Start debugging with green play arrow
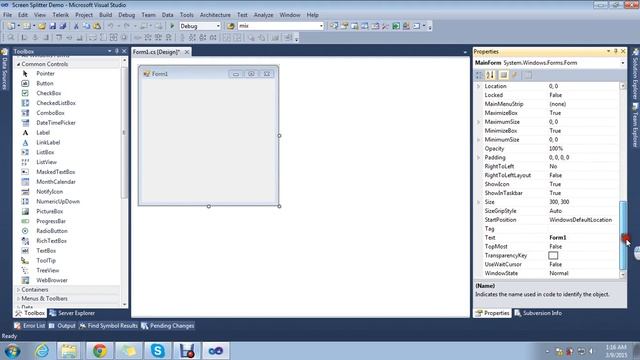The width and height of the screenshot is (640, 360). click(172, 26)
